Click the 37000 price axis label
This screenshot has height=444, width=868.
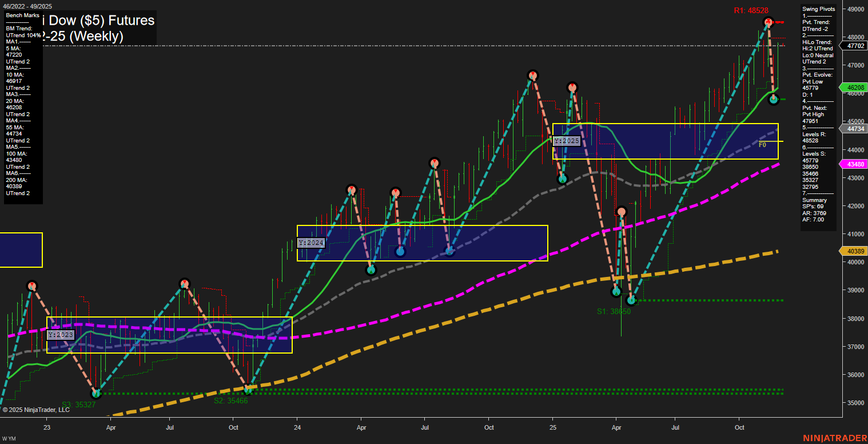855,347
